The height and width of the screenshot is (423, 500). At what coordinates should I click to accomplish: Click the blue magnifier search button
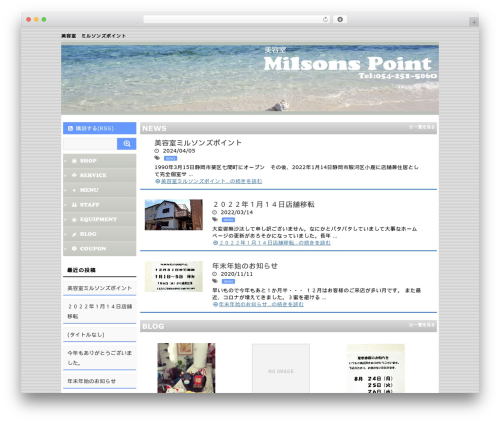(127, 144)
